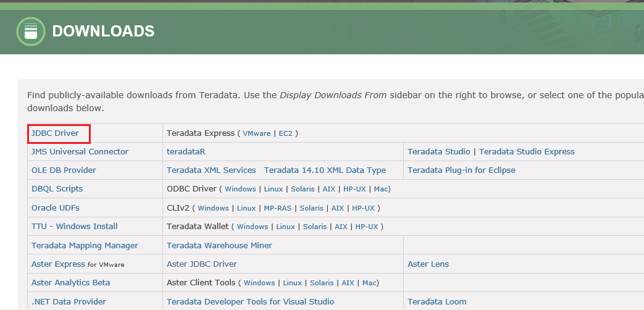Click the 'Teradata Wallet' label text

pyautogui.click(x=198, y=226)
